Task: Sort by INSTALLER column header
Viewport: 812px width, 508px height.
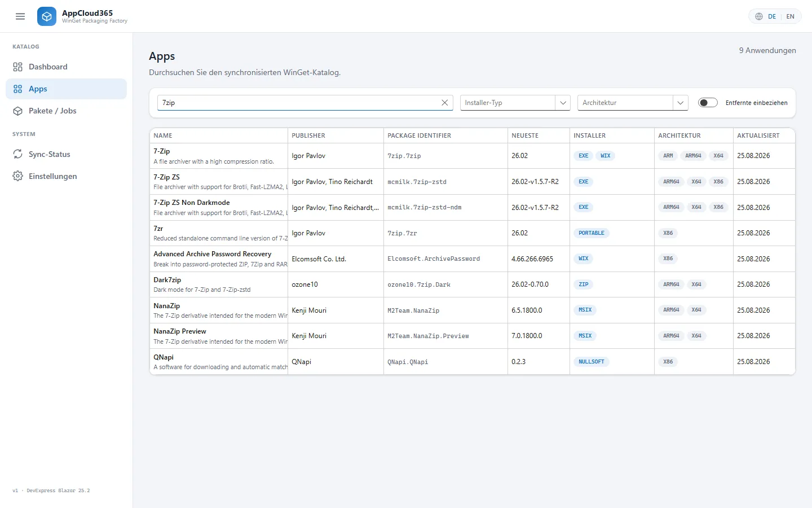Action: tap(612, 135)
